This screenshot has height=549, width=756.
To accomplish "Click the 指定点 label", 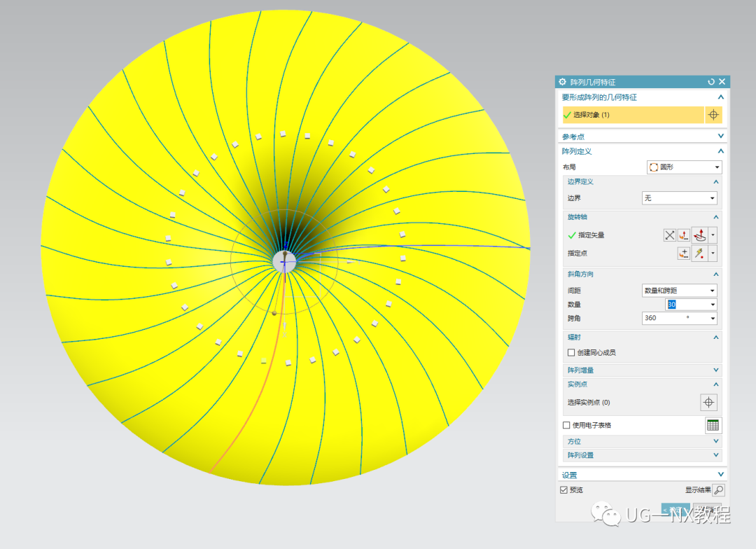I will pos(577,253).
